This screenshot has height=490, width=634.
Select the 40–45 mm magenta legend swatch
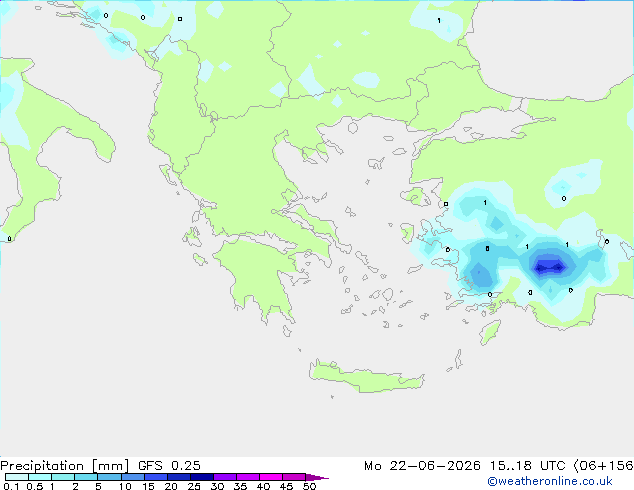[x=271, y=477]
